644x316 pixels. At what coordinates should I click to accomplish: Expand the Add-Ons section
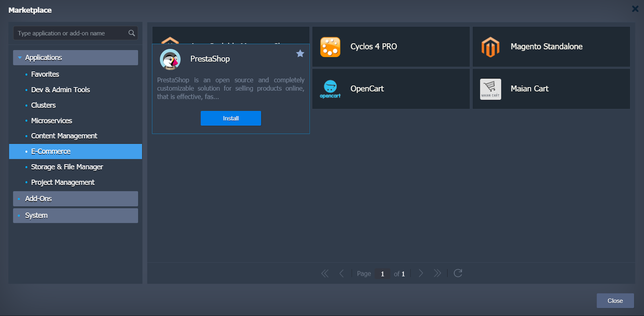[x=75, y=199]
